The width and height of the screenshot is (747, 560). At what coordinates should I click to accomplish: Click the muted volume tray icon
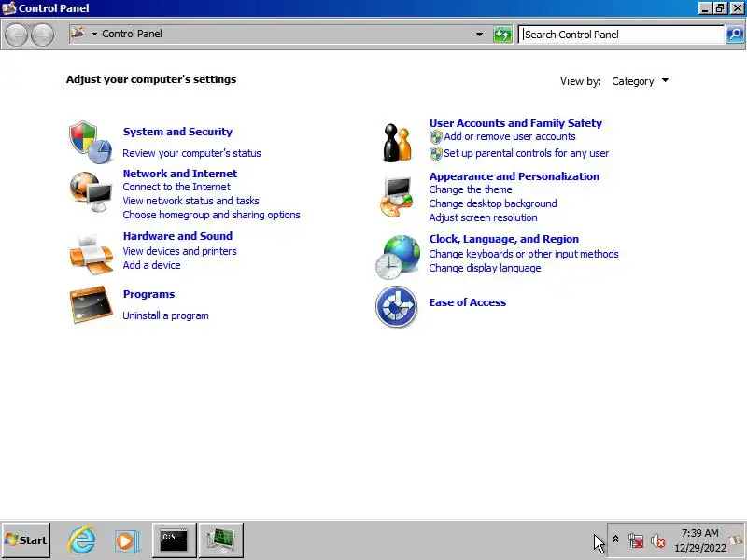click(658, 541)
